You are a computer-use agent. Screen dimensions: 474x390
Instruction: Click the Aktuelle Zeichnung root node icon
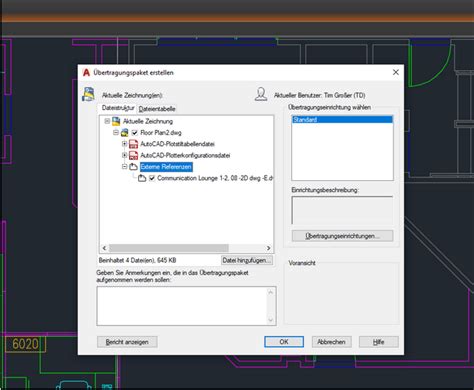116,121
